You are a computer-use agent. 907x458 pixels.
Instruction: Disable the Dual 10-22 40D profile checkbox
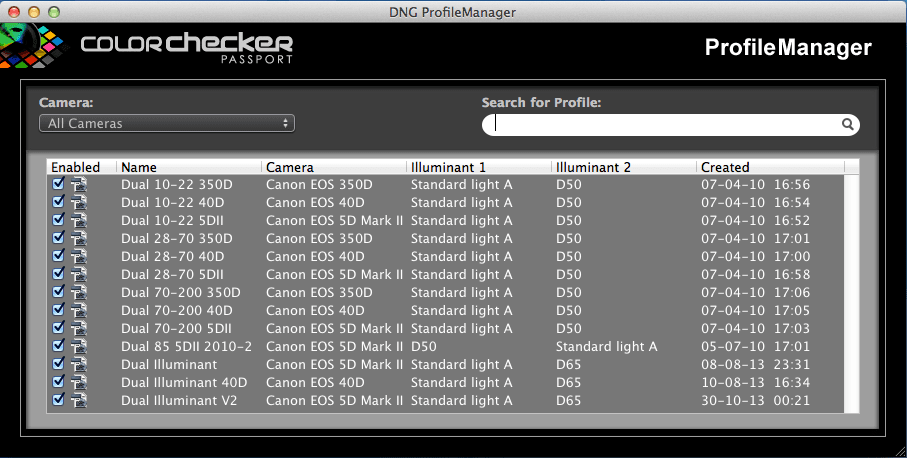click(x=58, y=202)
